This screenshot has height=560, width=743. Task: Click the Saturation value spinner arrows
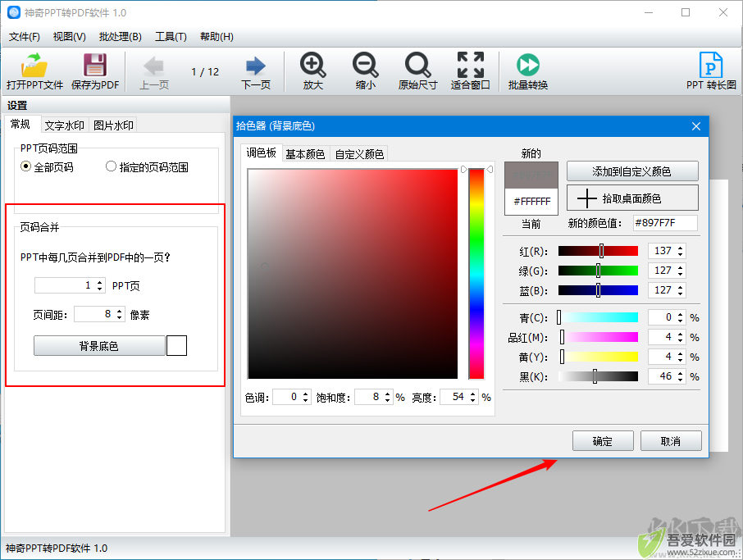tap(388, 397)
